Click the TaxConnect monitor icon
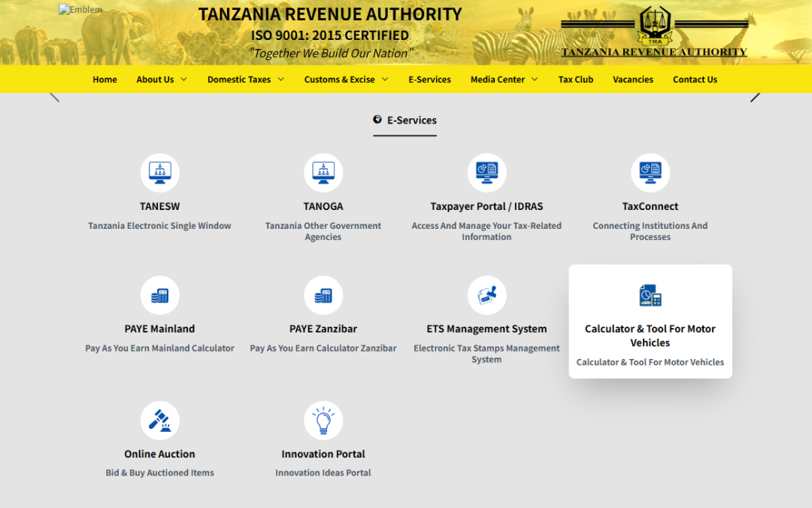 (x=650, y=172)
